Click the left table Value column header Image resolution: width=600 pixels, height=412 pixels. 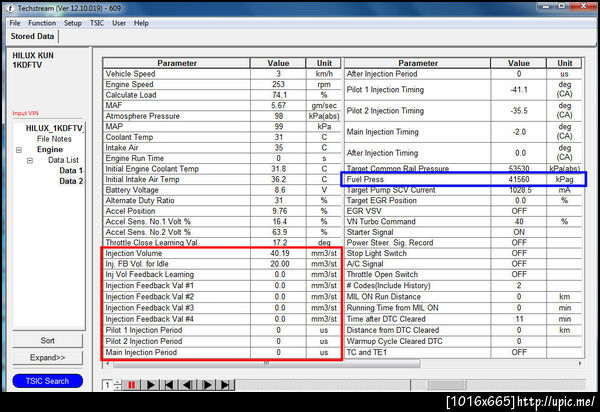278,63
